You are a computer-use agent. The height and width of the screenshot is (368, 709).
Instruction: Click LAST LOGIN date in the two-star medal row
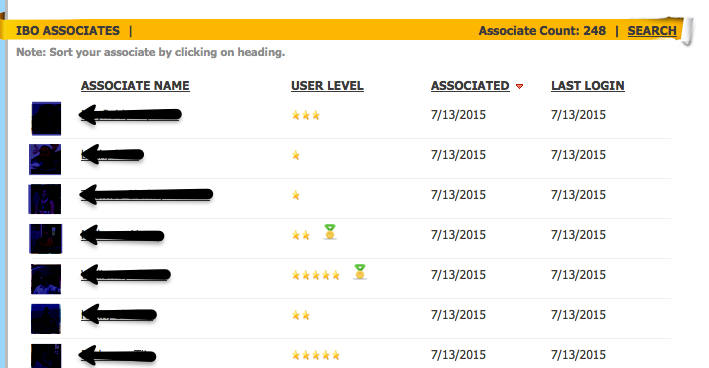(x=578, y=235)
